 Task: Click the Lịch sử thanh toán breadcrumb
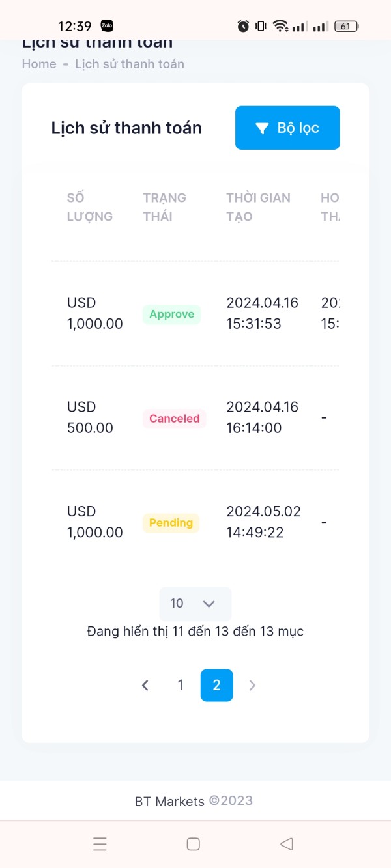pos(130,64)
